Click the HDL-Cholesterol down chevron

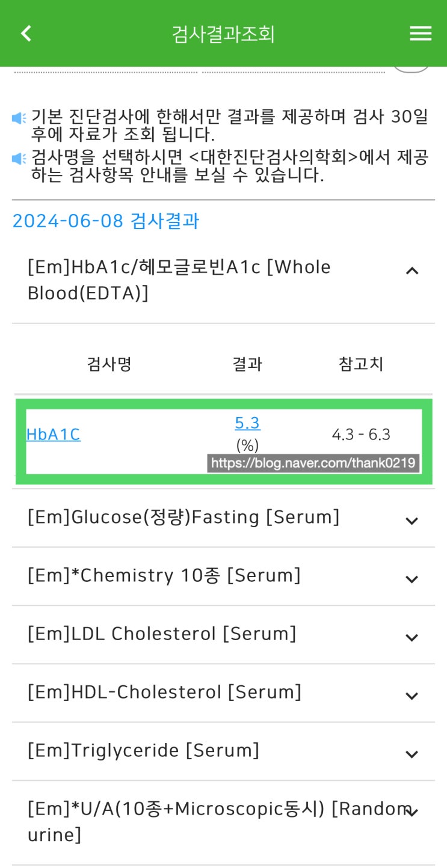tap(412, 696)
